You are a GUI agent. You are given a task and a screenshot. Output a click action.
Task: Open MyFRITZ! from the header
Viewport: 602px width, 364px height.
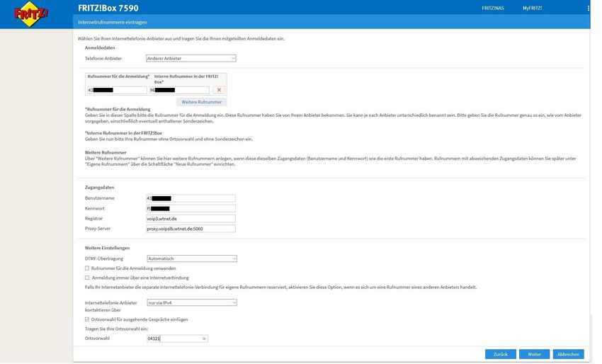[x=532, y=8]
